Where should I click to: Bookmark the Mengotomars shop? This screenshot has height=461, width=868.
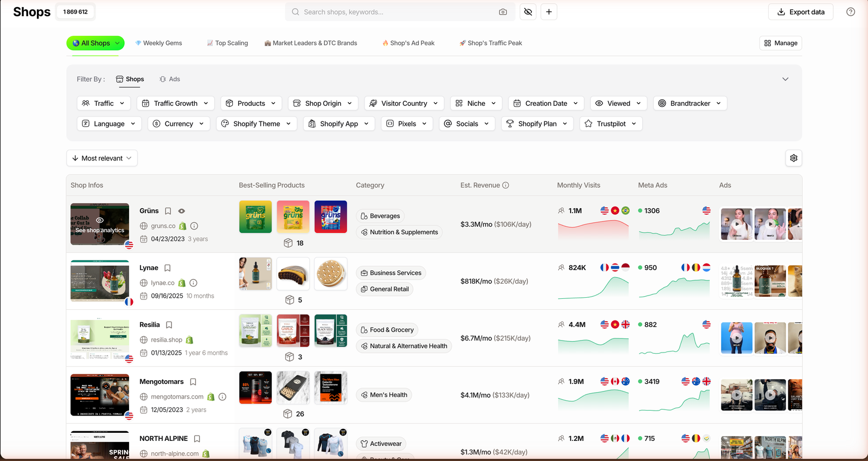193,382
